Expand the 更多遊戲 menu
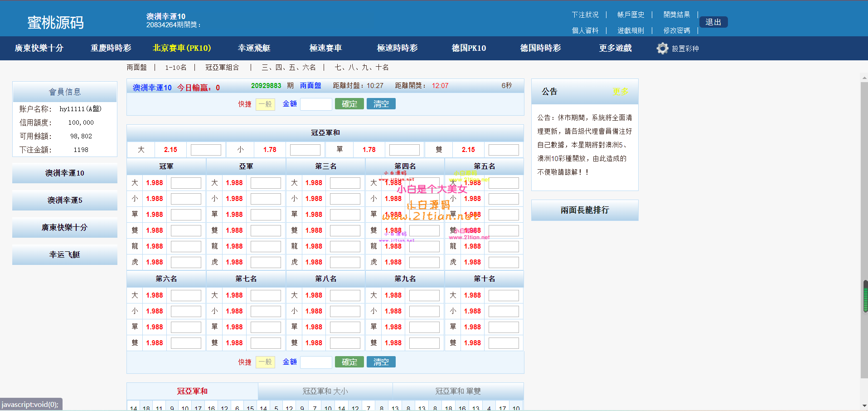 615,48
